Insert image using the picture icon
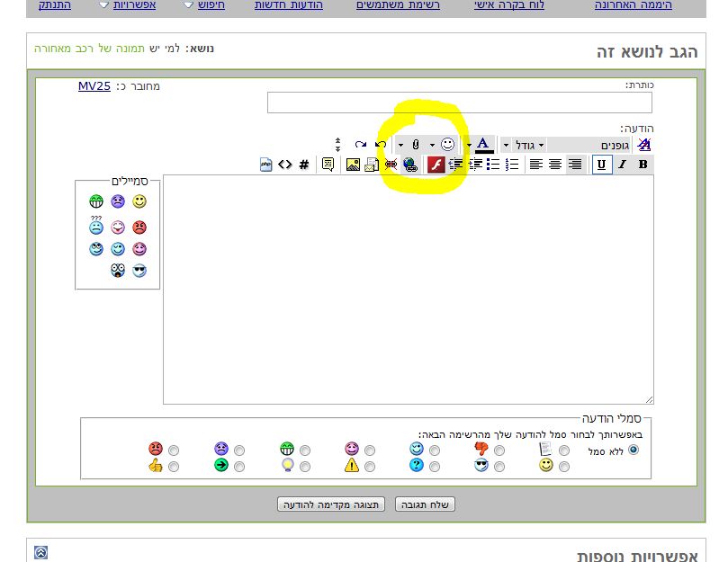 (353, 165)
